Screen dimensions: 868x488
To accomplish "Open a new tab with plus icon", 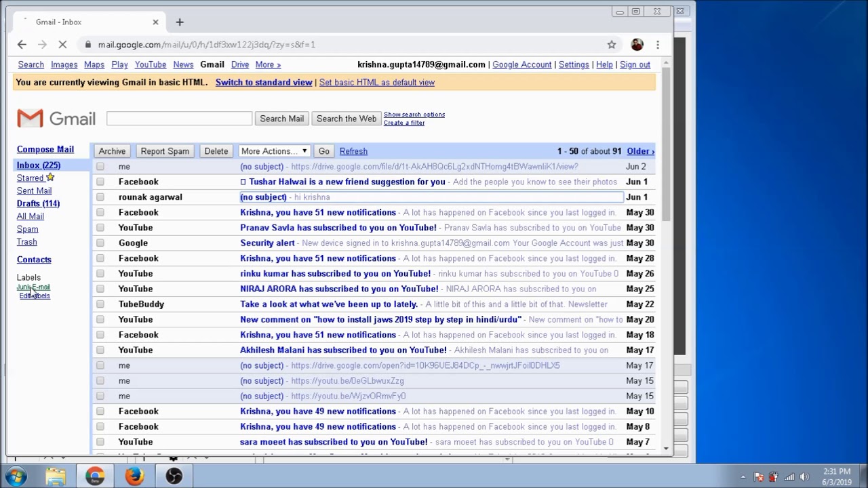I will tap(180, 22).
